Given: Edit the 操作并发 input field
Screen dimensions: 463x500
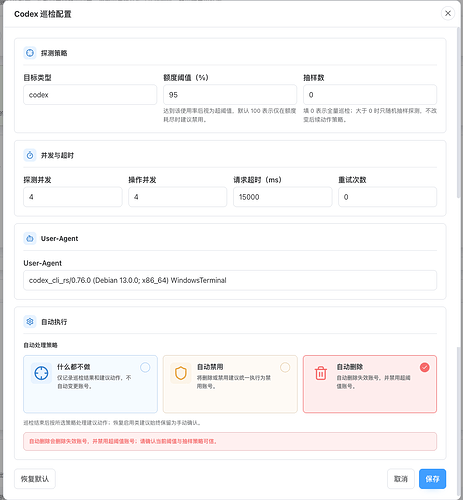Looking at the screenshot, I should click(x=178, y=197).
